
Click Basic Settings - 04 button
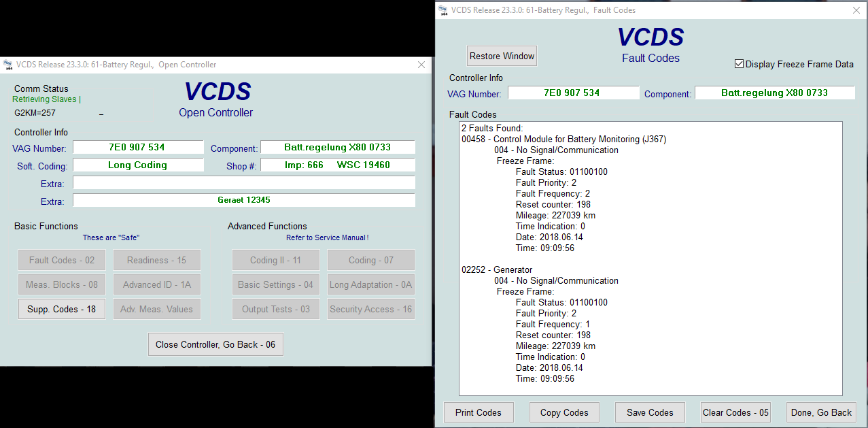coord(275,284)
